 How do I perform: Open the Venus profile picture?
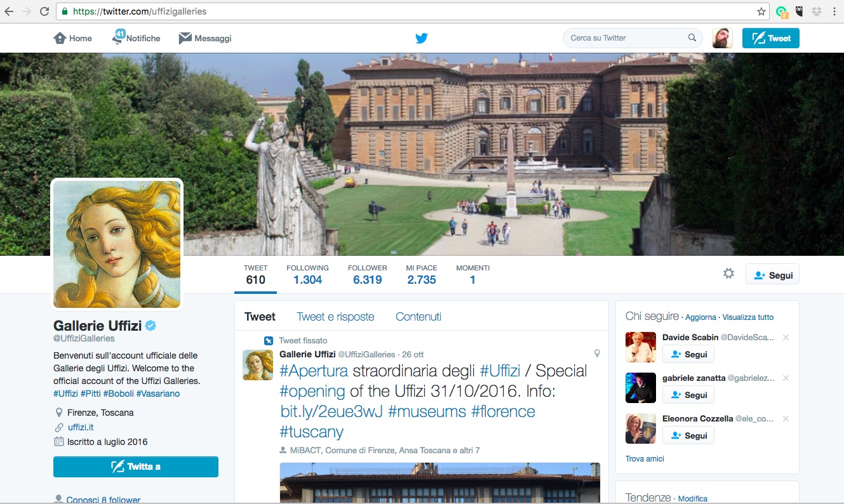click(x=117, y=244)
